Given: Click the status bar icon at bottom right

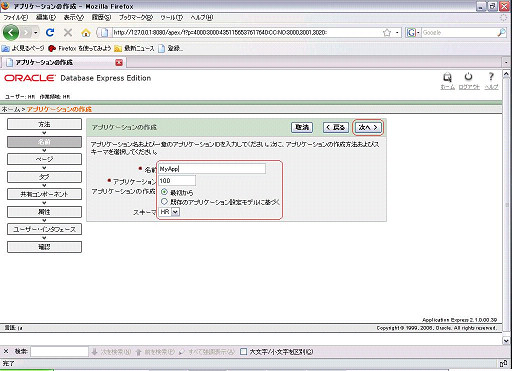Looking at the screenshot, I should [x=503, y=363].
